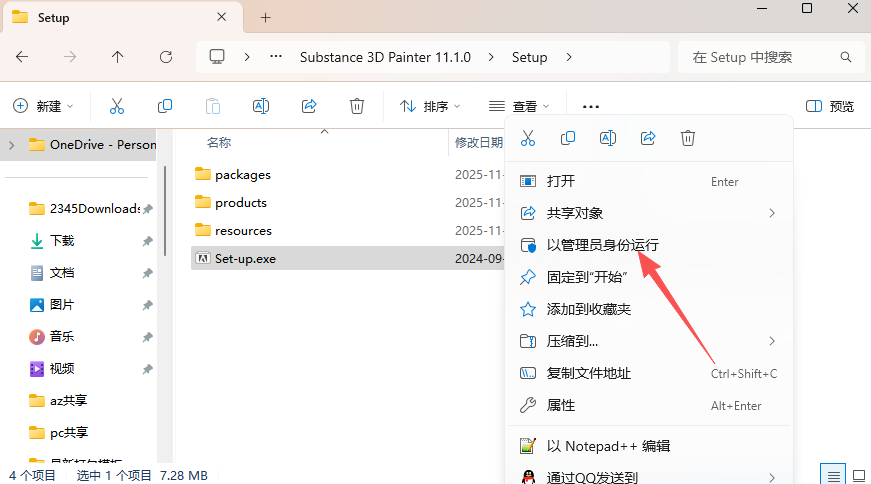The height and width of the screenshot is (484, 871).
Task: Open the 排序 (Sort) dropdown
Action: click(430, 106)
